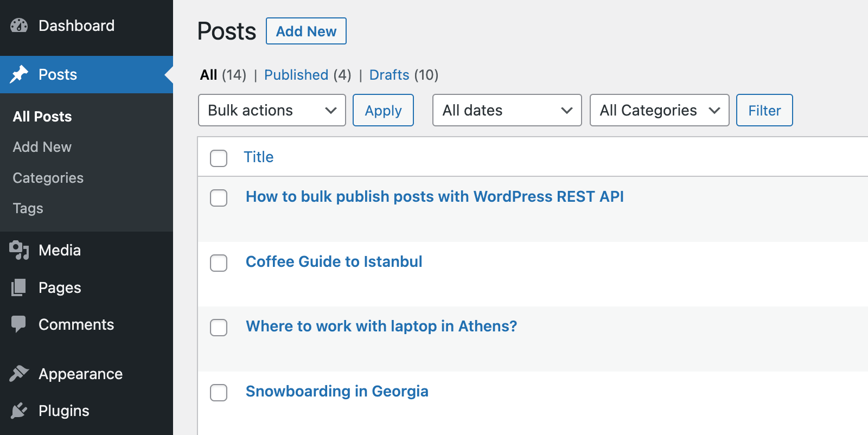Click the Posts pushpin icon
Viewport: 868px width, 435px height.
point(19,74)
